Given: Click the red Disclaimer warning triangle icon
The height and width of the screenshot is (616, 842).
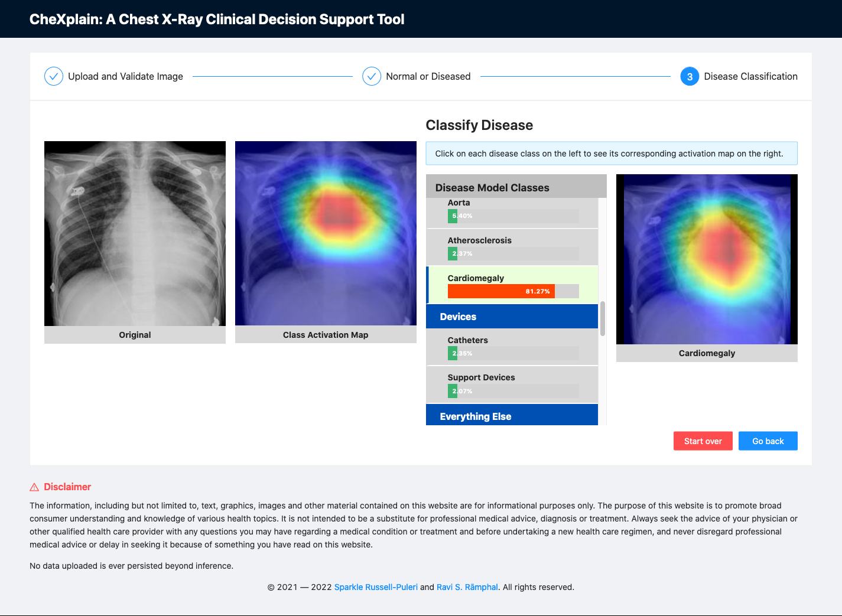Looking at the screenshot, I should pyautogui.click(x=34, y=487).
